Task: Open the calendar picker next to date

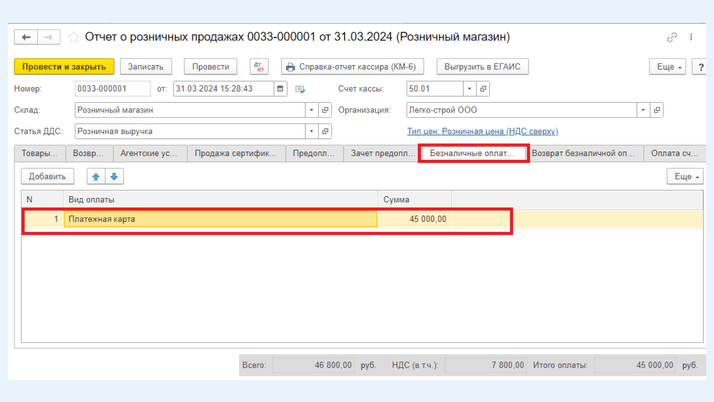Action: pos(281,89)
